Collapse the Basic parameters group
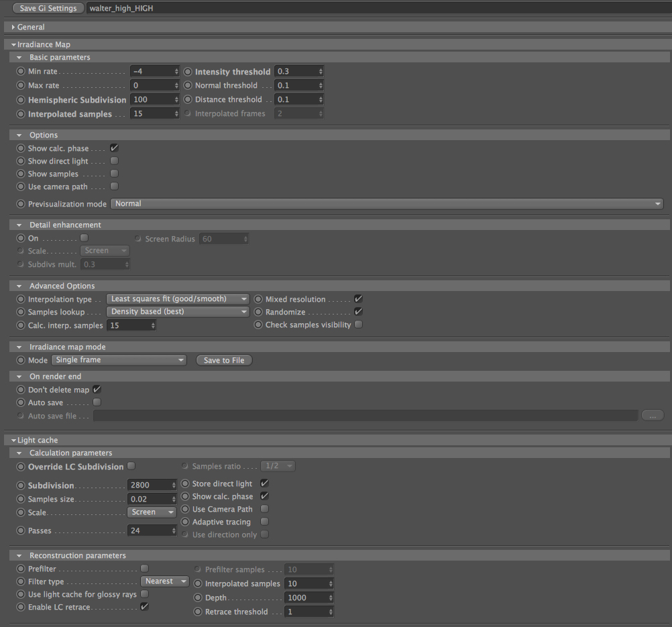The height and width of the screenshot is (627, 672). (x=19, y=58)
